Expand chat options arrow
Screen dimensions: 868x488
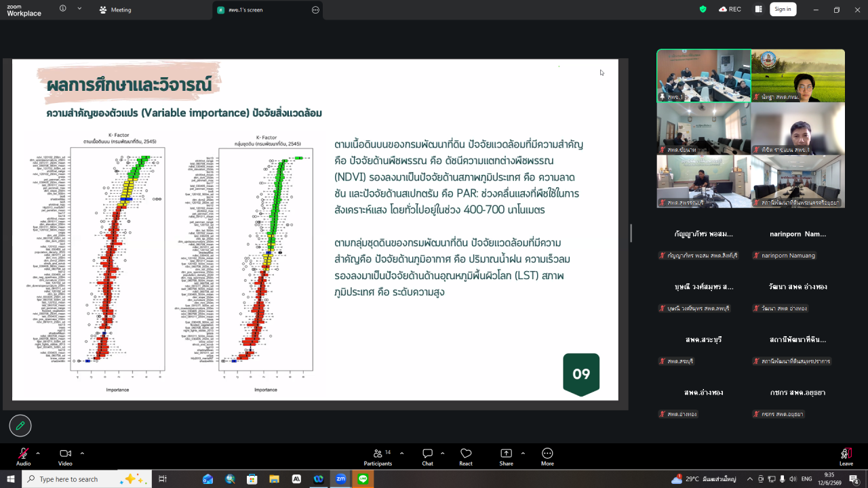point(442,453)
